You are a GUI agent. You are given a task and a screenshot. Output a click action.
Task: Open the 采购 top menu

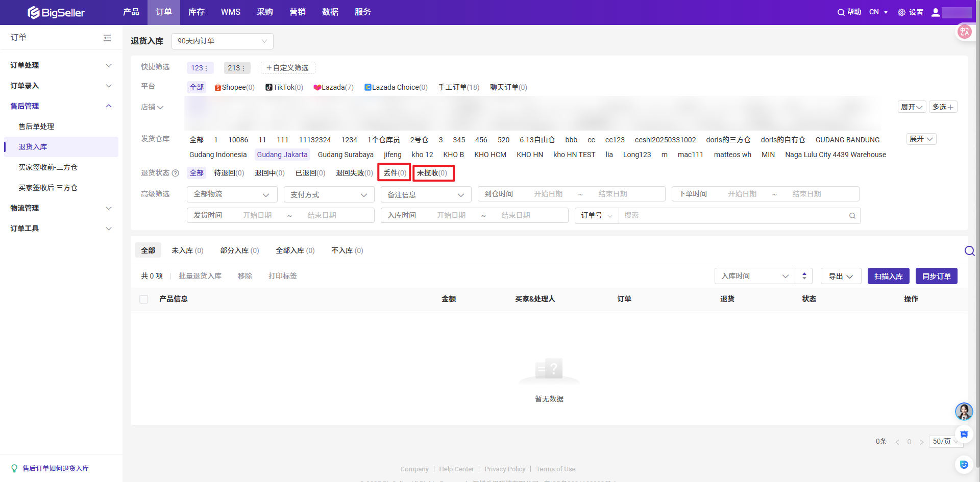coord(265,12)
